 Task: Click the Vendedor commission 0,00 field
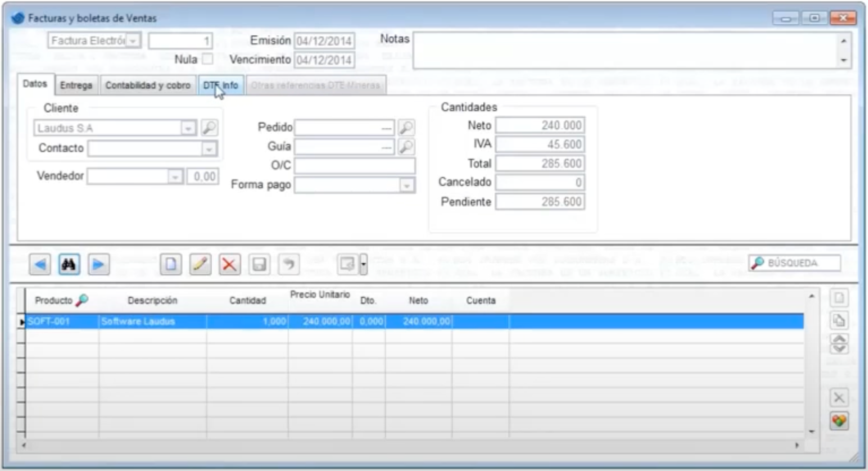[x=203, y=177]
